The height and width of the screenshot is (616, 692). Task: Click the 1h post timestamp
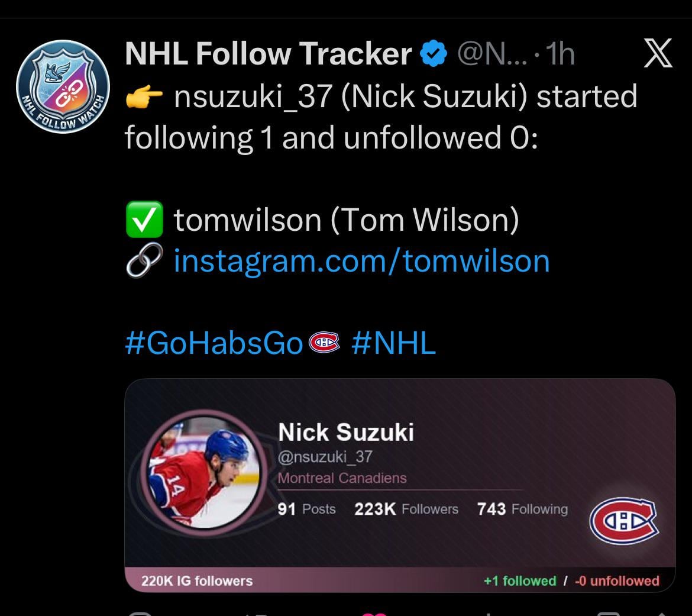[x=560, y=55]
